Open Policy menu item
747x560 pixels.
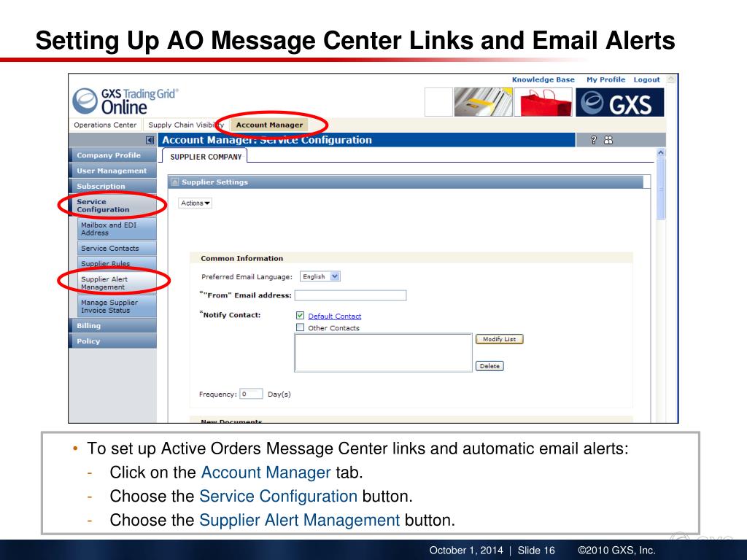(113, 341)
